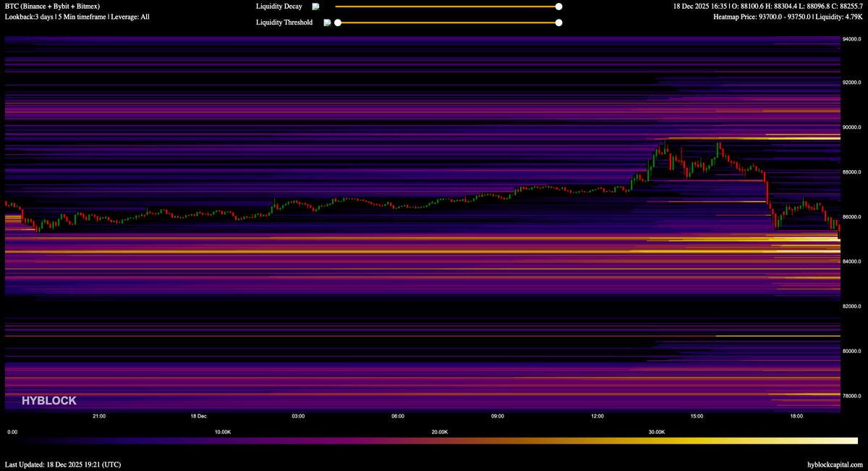Viewport: 868px width, 471px height.
Task: Click the BTC (Binance + Bybit + Bitmex) title
Action: pyautogui.click(x=52, y=7)
